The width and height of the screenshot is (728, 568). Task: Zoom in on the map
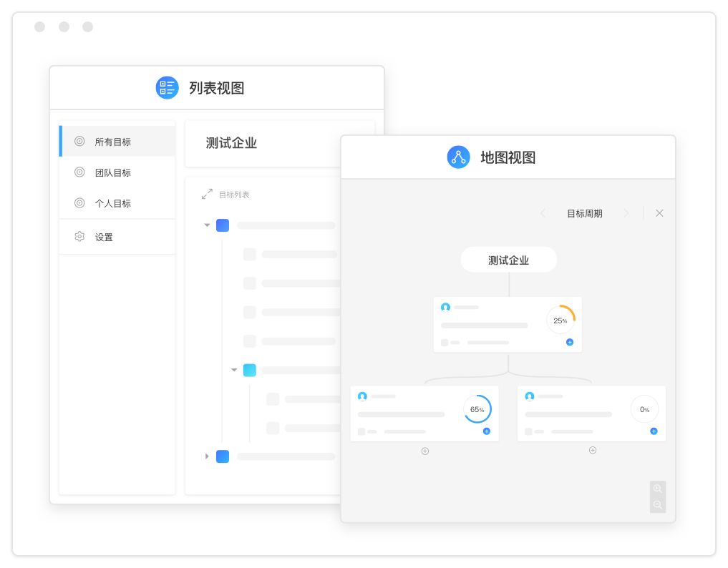click(x=657, y=489)
